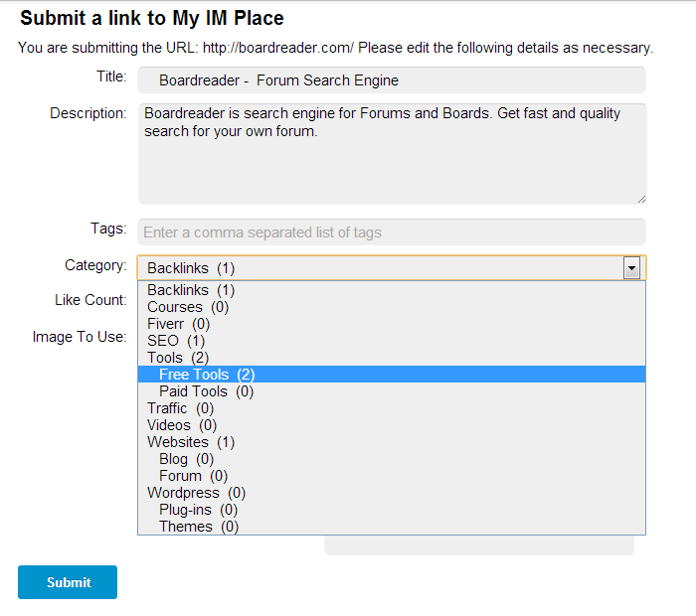Image resolution: width=696 pixels, height=616 pixels.
Task: Click the Tags input field
Action: pyautogui.click(x=392, y=231)
